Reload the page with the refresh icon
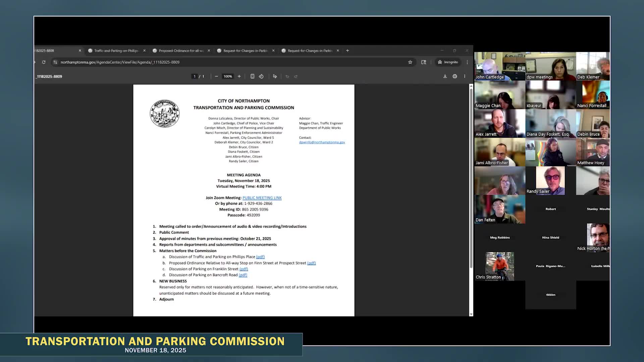The image size is (644, 362). (x=44, y=62)
